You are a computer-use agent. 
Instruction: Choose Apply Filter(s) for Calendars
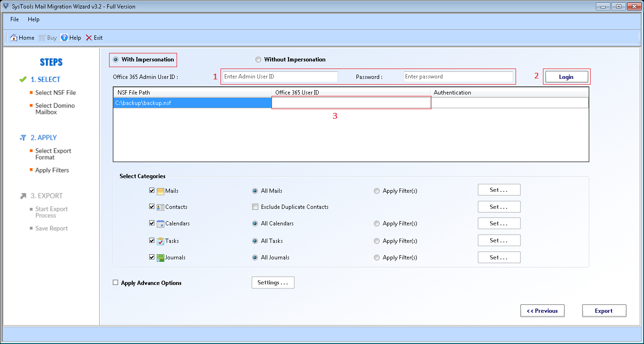(x=377, y=224)
